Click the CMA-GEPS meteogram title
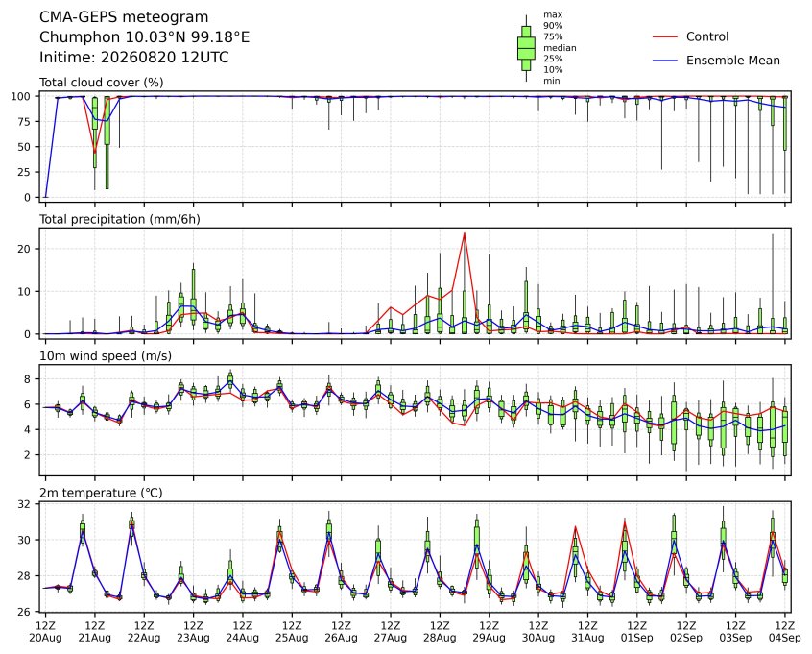 coord(124,17)
